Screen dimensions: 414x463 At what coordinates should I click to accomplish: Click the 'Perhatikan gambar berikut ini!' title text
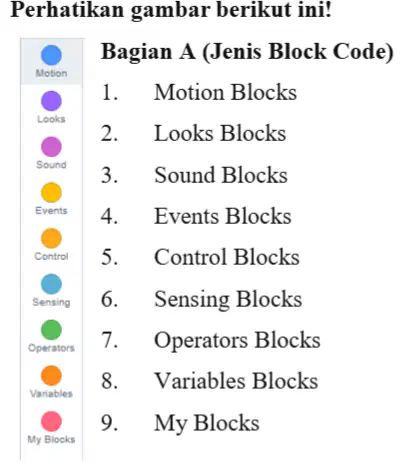(x=171, y=10)
